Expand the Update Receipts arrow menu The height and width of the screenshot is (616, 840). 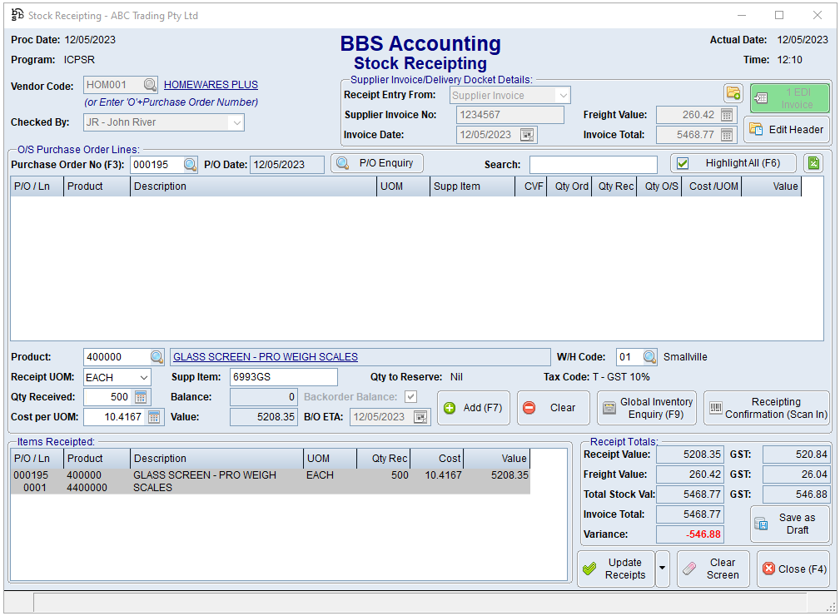663,569
